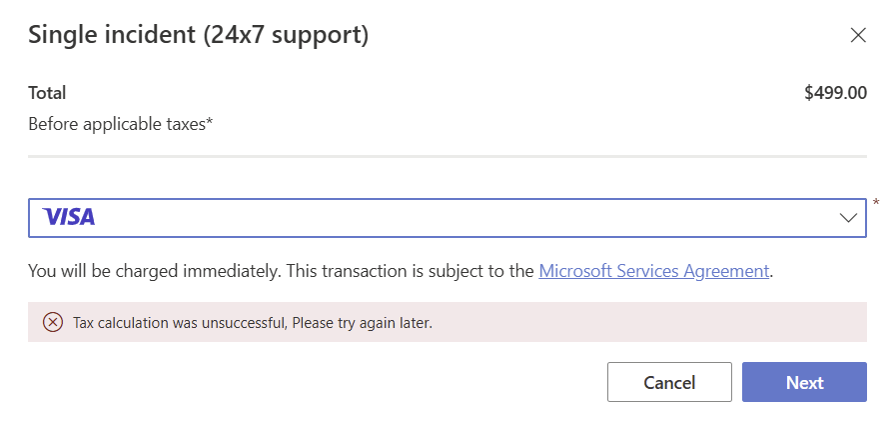
Task: Click the red required asterisk beside dropdown
Action: point(876,204)
